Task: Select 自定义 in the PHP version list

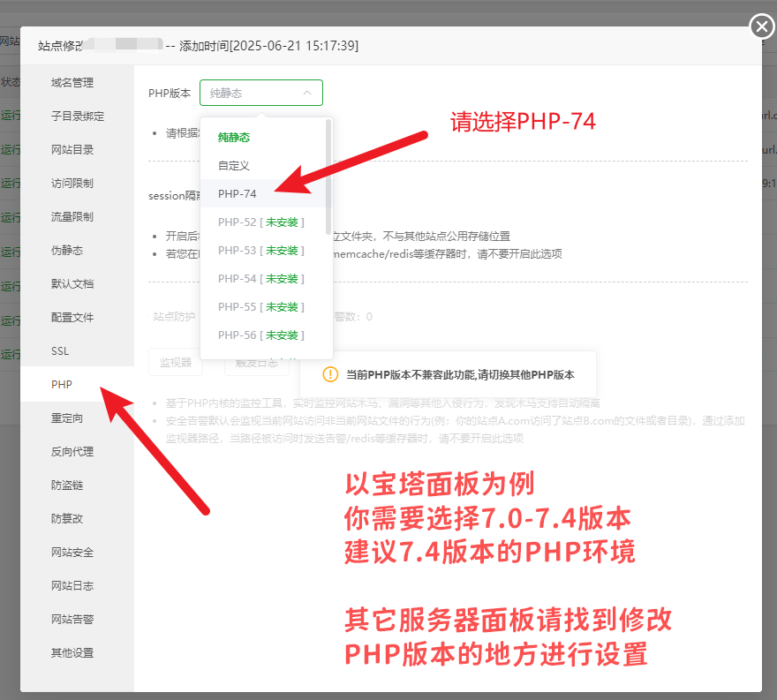Action: tap(234, 166)
